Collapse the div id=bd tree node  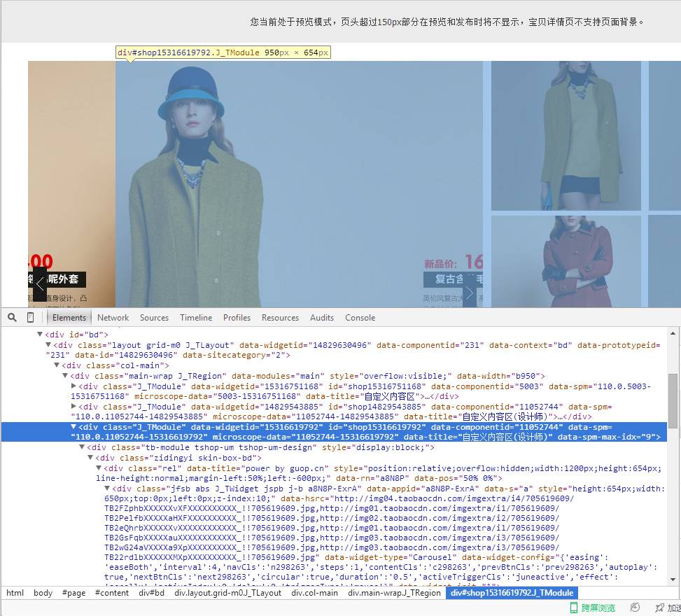tap(40, 334)
